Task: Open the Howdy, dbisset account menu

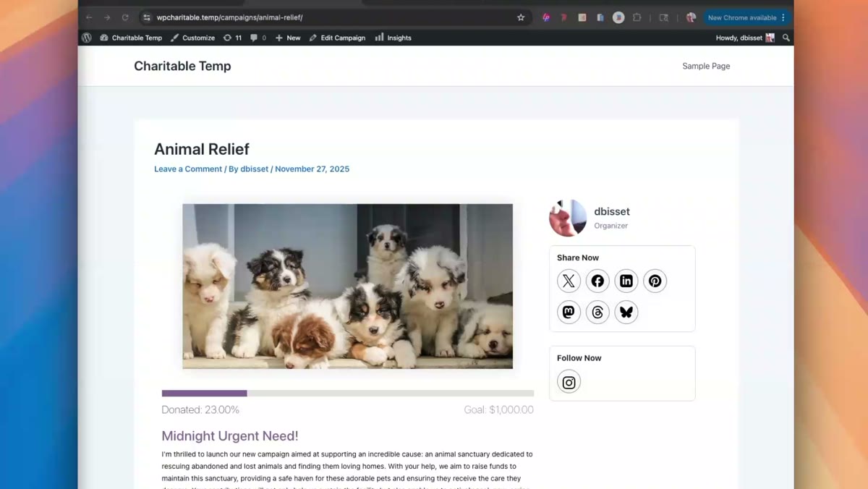Action: point(745,38)
